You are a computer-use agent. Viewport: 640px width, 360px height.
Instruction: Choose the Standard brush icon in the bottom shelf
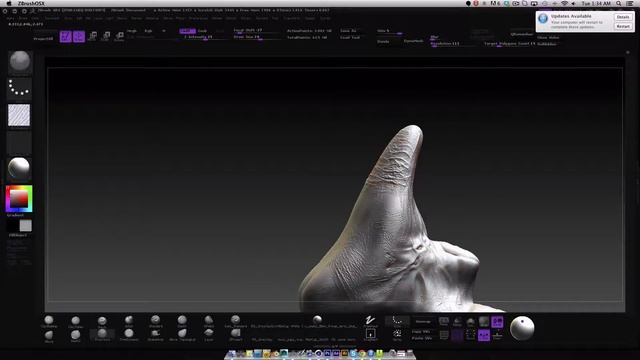(x=156, y=321)
